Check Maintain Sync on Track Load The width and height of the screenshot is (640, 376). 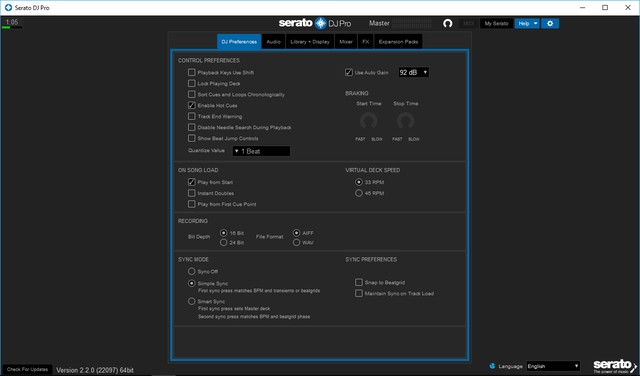point(359,293)
